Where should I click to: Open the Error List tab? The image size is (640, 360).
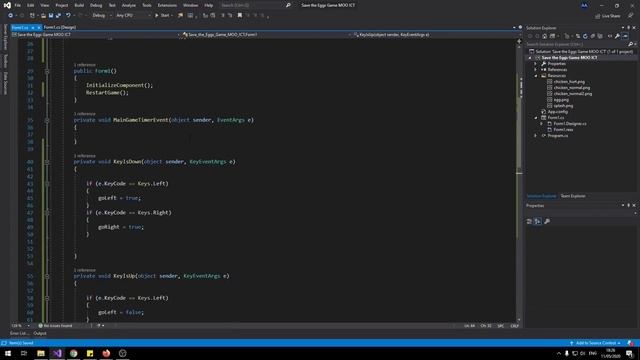(19, 333)
